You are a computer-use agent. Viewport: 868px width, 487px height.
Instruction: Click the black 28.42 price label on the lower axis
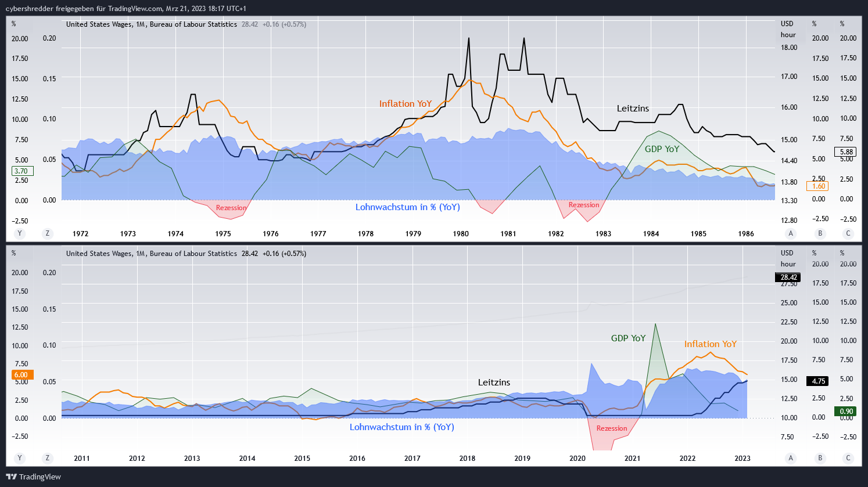click(x=788, y=277)
